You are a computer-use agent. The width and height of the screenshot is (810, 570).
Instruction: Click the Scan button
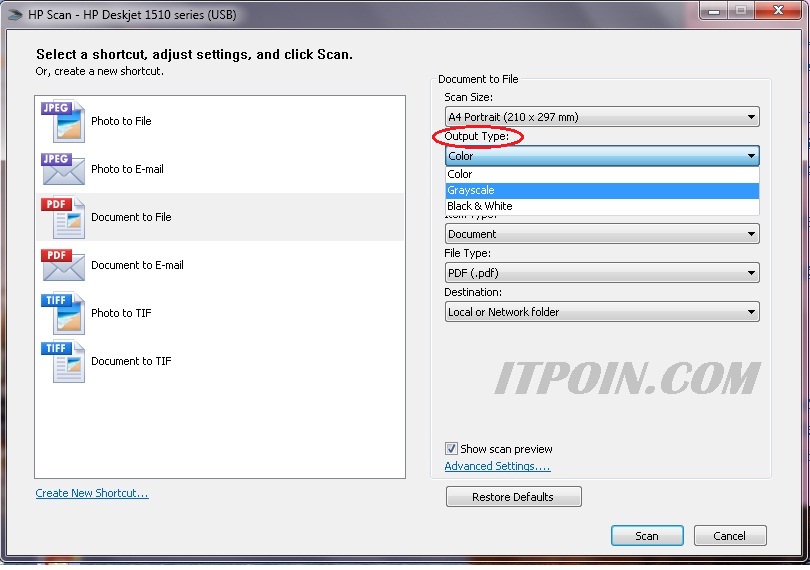pyautogui.click(x=647, y=536)
